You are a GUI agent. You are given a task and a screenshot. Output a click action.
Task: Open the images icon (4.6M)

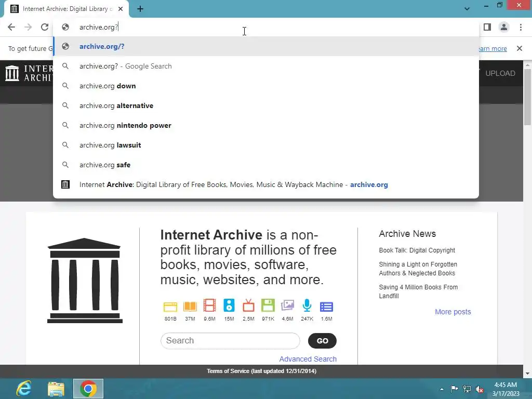coord(287,305)
